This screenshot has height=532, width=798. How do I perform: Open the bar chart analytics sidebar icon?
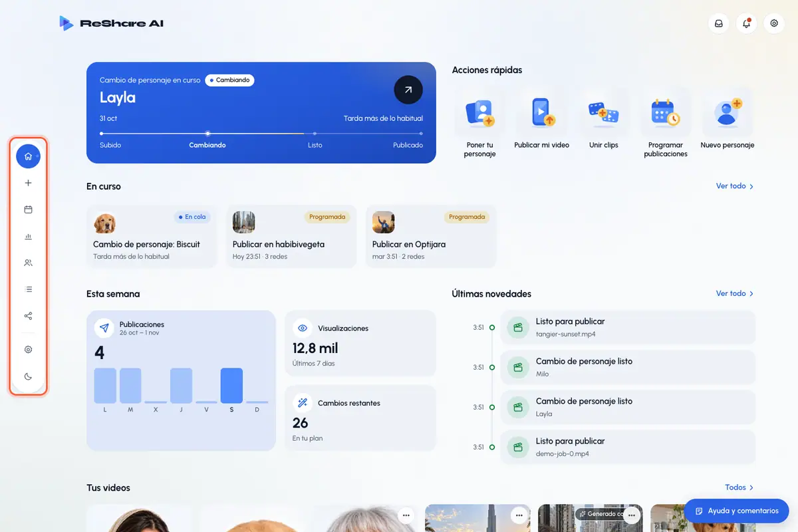coord(28,236)
